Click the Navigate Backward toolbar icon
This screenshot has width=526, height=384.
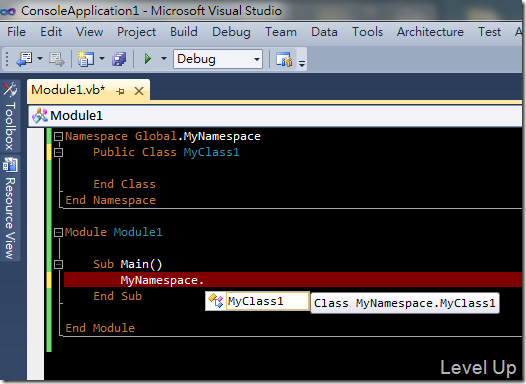(x=24, y=59)
